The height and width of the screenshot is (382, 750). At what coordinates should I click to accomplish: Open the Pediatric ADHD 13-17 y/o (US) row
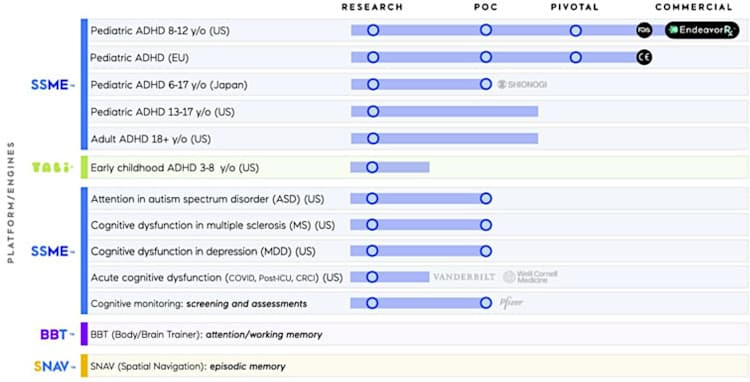(418, 112)
